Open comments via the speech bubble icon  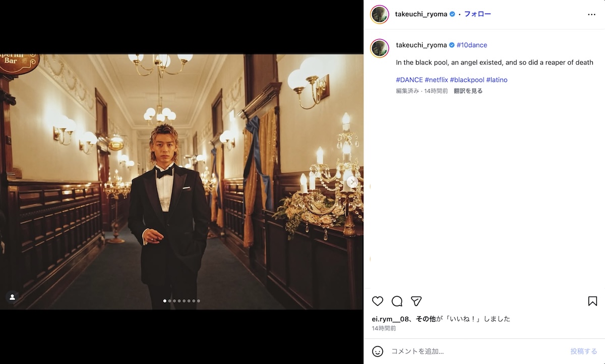[x=397, y=301]
